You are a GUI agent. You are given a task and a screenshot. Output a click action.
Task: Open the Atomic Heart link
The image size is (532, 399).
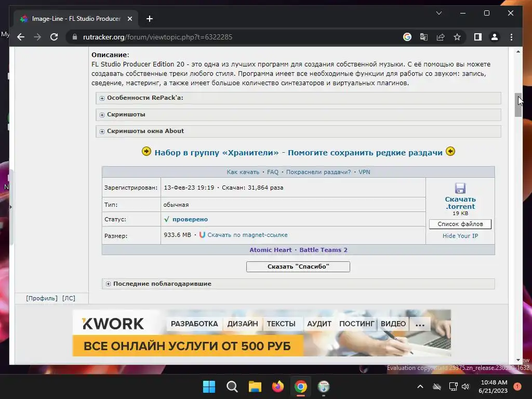[270, 250]
